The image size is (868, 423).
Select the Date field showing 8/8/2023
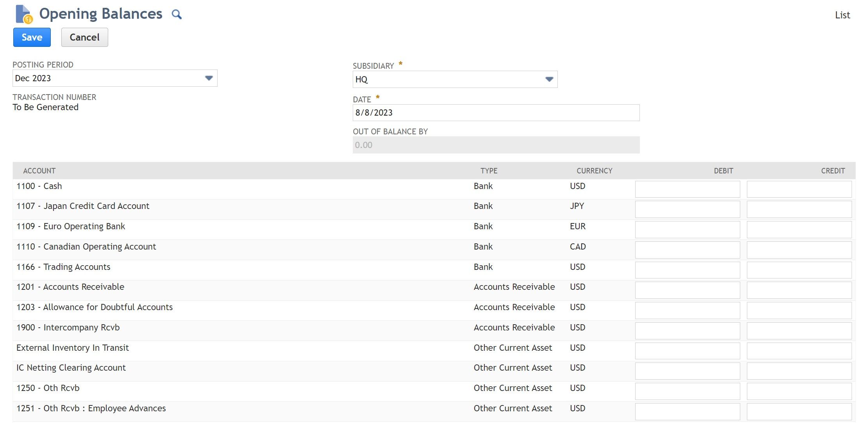click(x=496, y=112)
